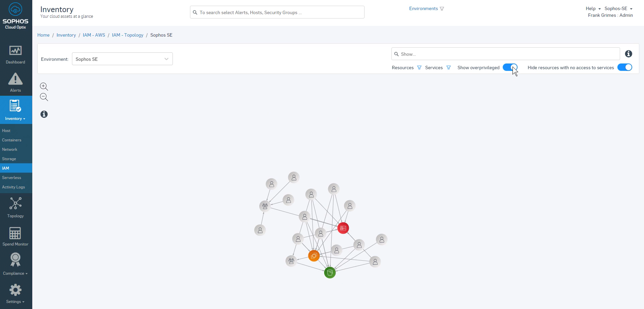This screenshot has width=644, height=309.
Task: Expand the Settings menu in sidebar
Action: point(15,292)
